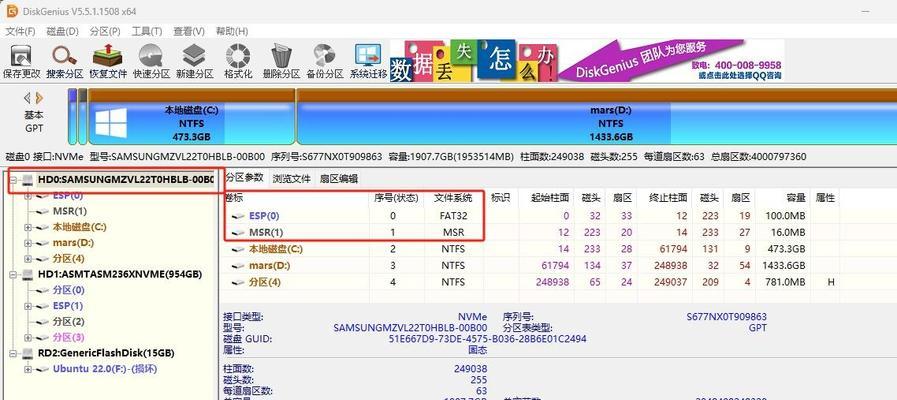The height and width of the screenshot is (400, 897).
Task: Click drive icon beside mars(D:) in partition table
Action: tap(239, 266)
